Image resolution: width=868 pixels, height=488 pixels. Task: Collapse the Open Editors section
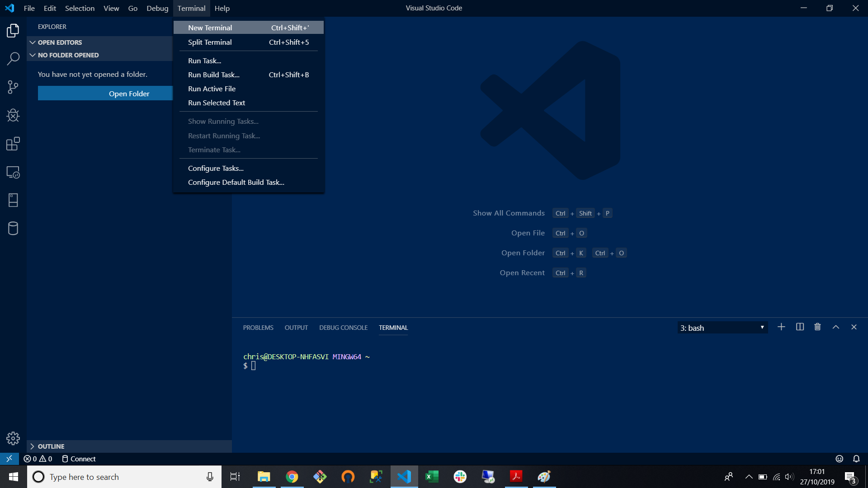pos(99,42)
